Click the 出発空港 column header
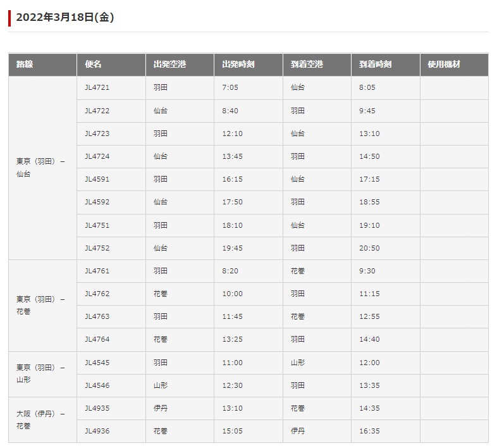Screen dimensions: 497x448 click(180, 65)
